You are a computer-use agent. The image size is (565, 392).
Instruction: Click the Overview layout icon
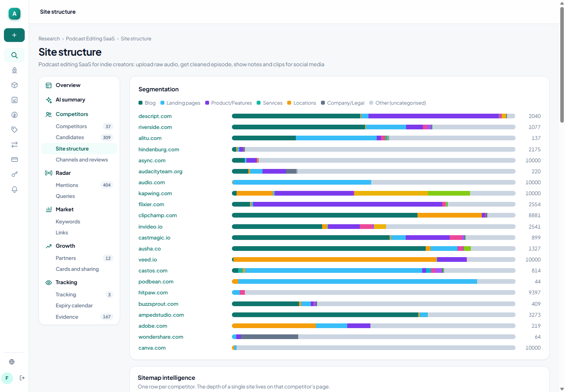point(49,85)
